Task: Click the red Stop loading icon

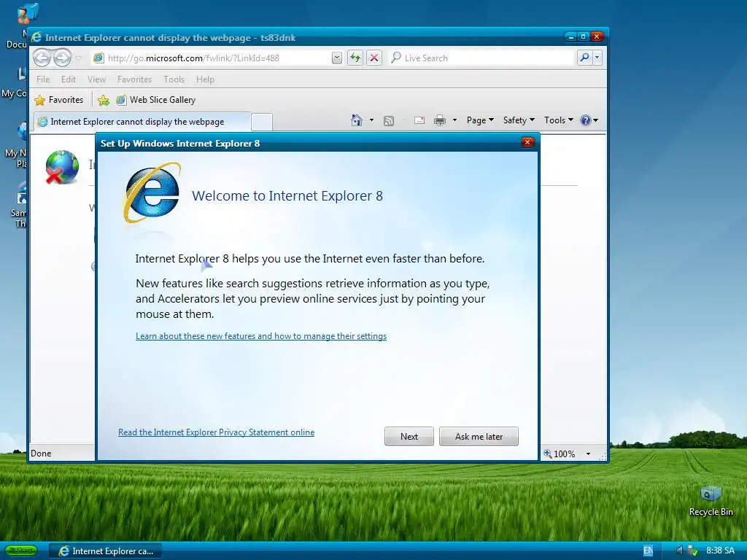Action: (x=374, y=58)
